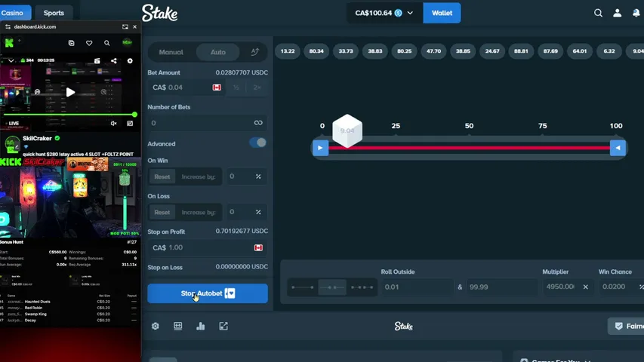This screenshot has width=644, height=362.
Task: Click the right blue slider handle
Action: tap(618, 148)
